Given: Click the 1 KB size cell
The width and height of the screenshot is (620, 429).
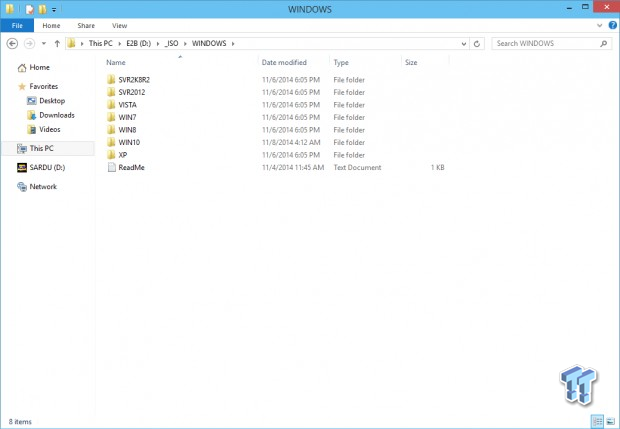Looking at the screenshot, I should click(x=438, y=168).
